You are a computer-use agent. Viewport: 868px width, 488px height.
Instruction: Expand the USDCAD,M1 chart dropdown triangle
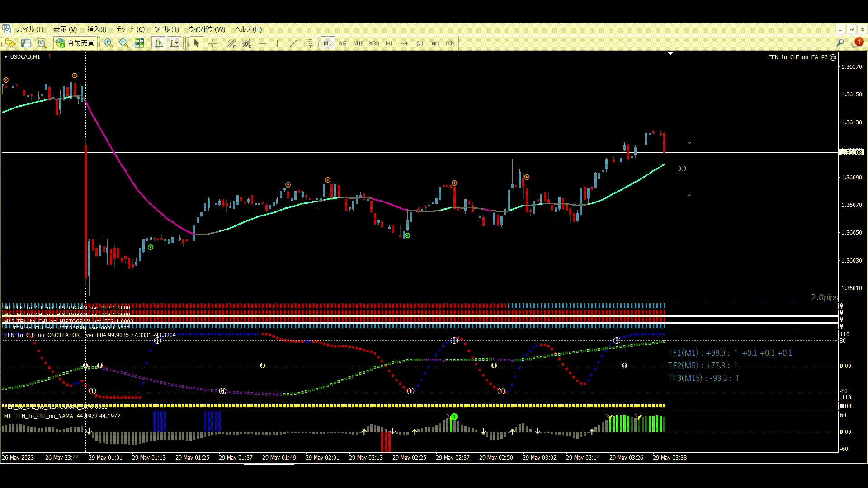pyautogui.click(x=5, y=56)
